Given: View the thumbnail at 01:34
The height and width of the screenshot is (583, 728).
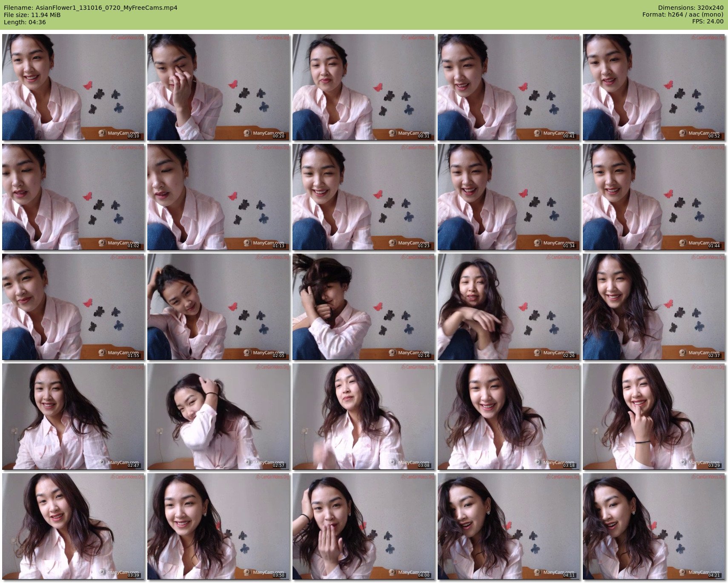Looking at the screenshot, I should (x=509, y=197).
